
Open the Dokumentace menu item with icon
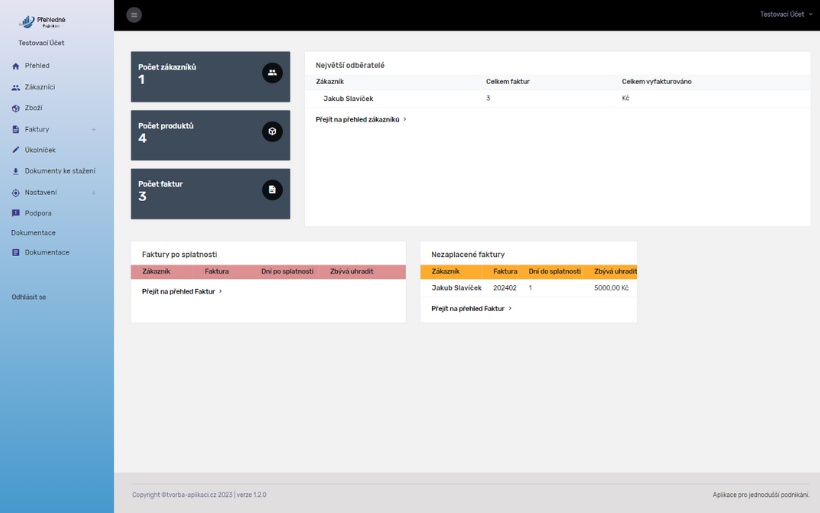point(46,252)
